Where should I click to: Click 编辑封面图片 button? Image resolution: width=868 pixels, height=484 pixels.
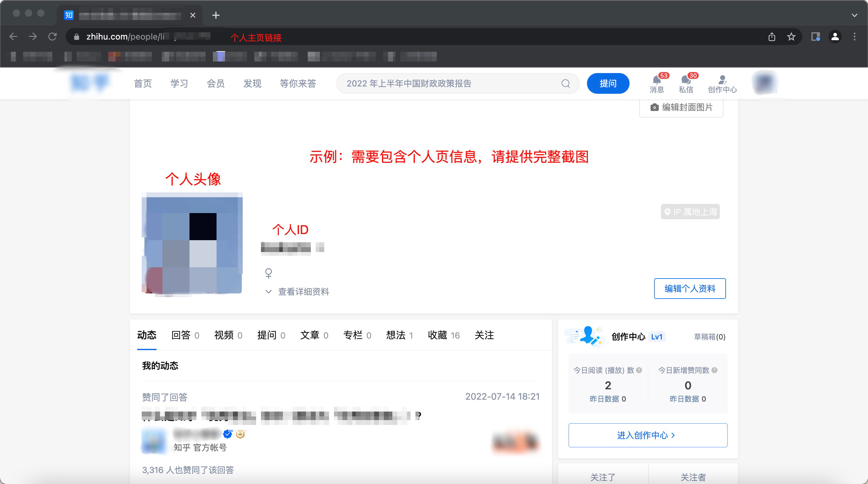coord(681,107)
